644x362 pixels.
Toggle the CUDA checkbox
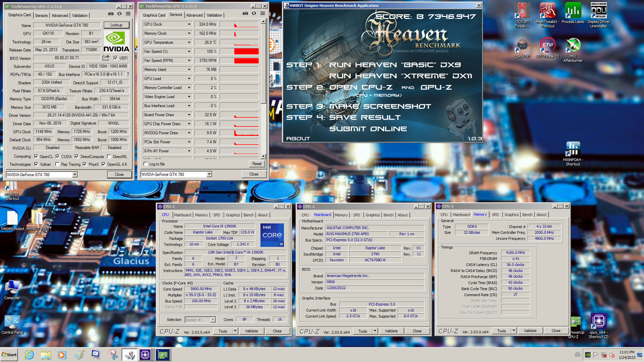coord(57,157)
